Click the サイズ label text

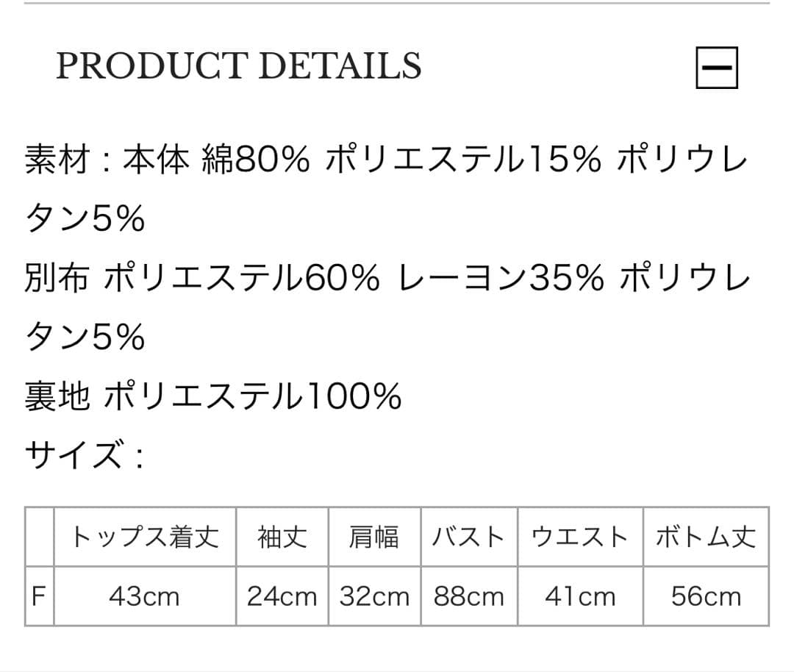[x=84, y=455]
